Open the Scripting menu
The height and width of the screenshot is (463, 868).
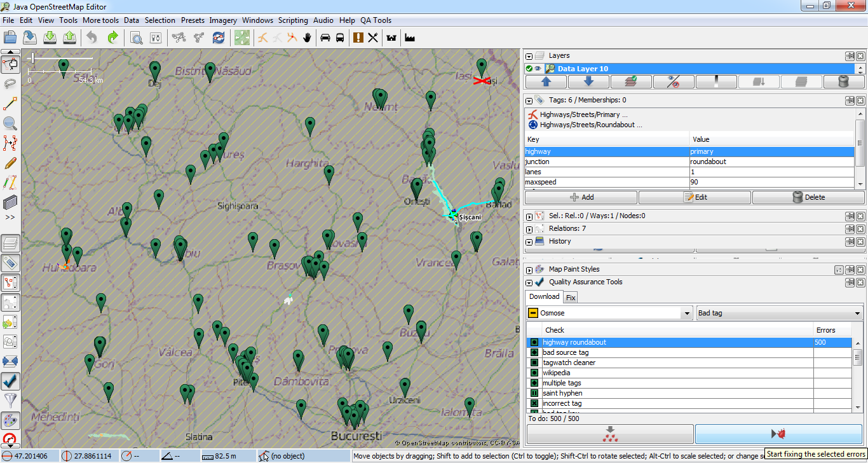point(293,20)
